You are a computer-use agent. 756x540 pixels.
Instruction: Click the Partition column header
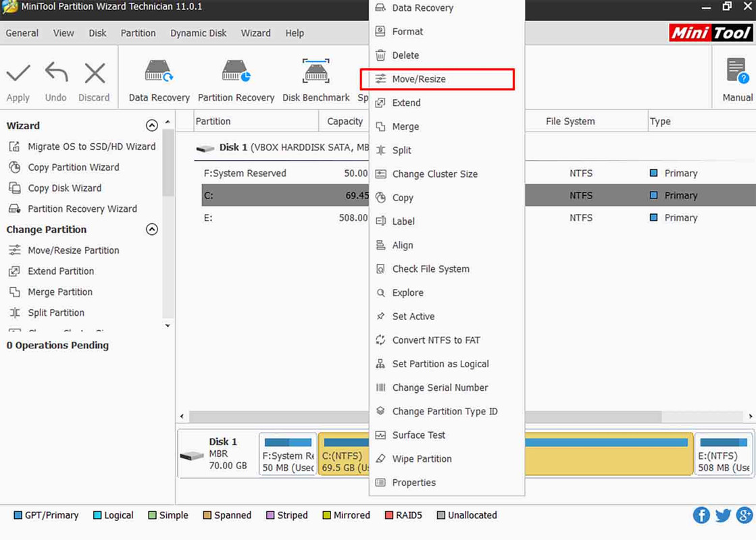click(256, 122)
